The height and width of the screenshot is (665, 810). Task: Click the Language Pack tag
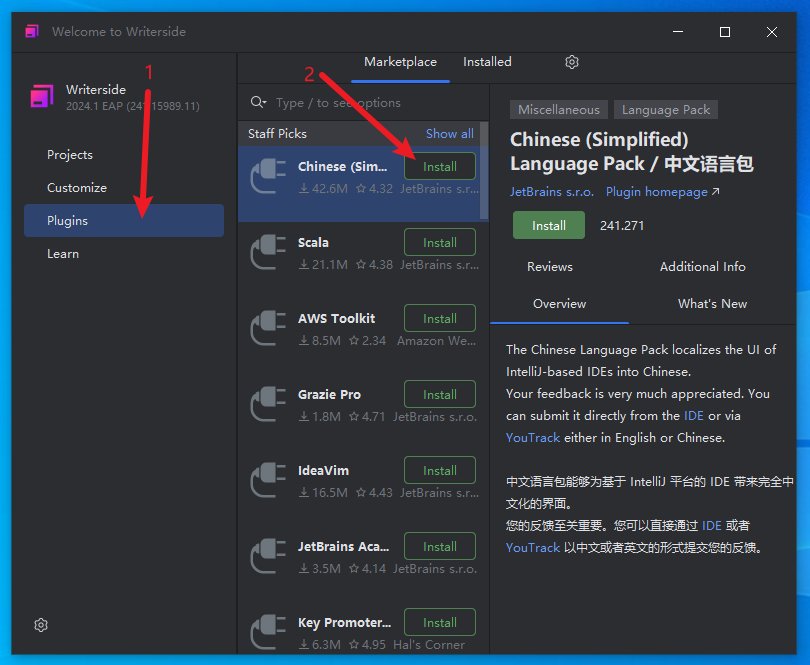pyautogui.click(x=665, y=110)
